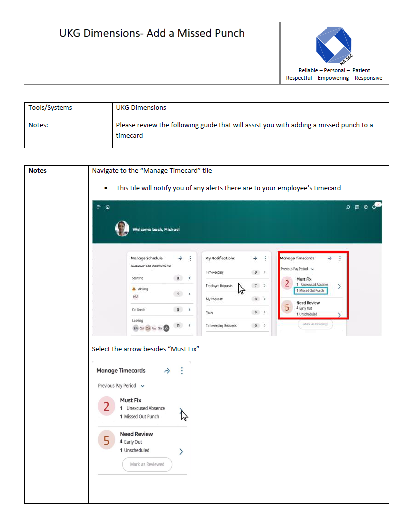
Task: Click go-to arrow in enlarged Manage Timecards tile
Action: point(167,371)
